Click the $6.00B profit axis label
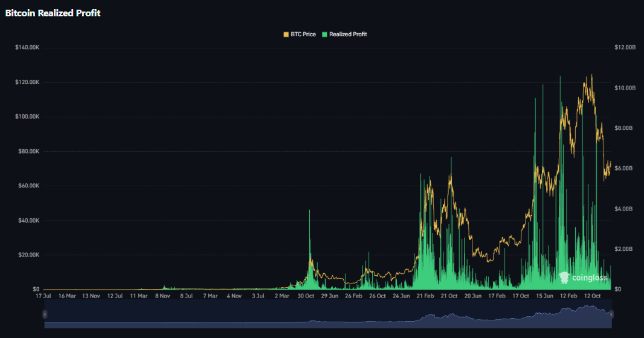644x338 pixels. click(x=623, y=168)
